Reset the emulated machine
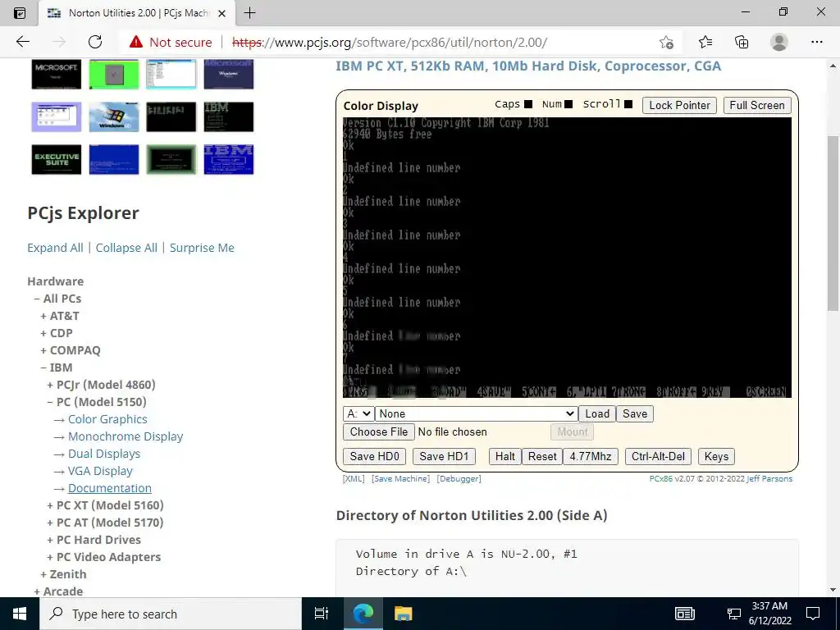 pyautogui.click(x=542, y=456)
